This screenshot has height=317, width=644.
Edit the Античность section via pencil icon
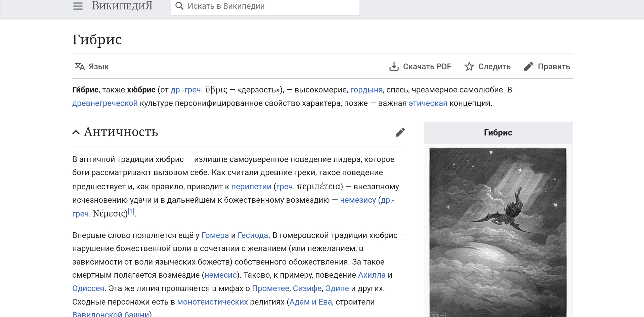400,132
